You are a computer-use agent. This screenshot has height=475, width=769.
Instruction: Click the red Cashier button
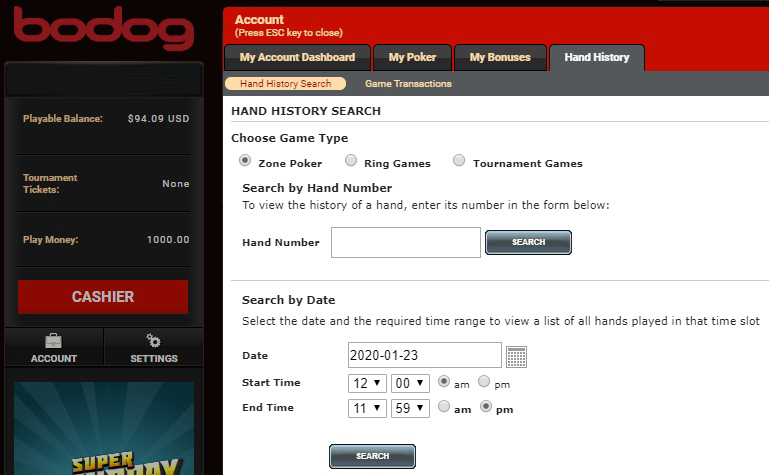(103, 297)
